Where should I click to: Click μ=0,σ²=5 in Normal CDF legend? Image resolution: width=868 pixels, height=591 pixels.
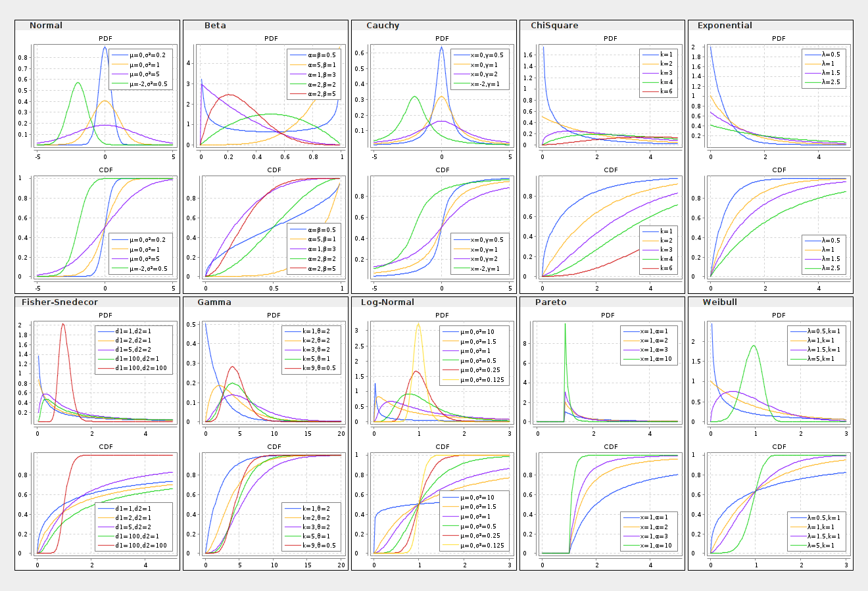coord(145,259)
